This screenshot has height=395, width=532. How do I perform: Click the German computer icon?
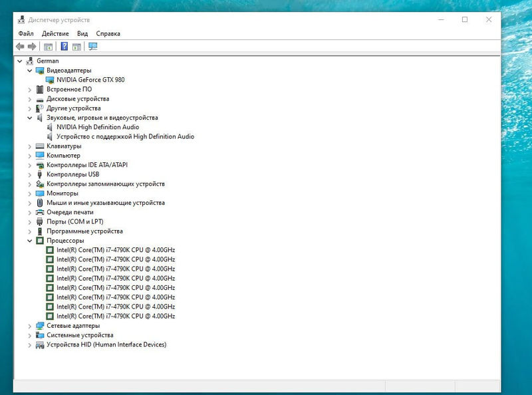(30, 61)
